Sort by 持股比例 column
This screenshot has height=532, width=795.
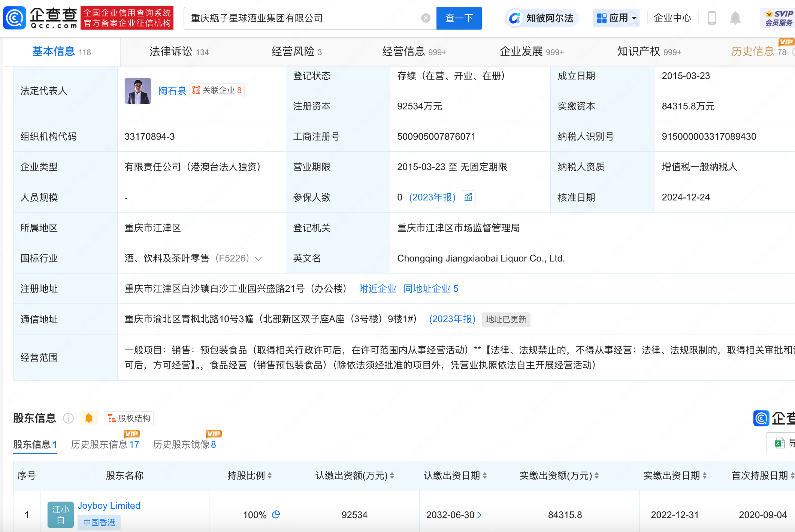tap(269, 475)
